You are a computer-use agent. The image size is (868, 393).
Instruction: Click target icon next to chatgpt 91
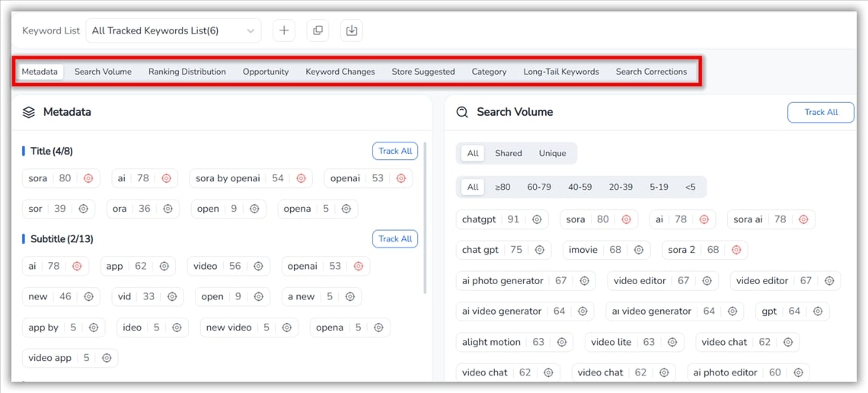coord(537,219)
